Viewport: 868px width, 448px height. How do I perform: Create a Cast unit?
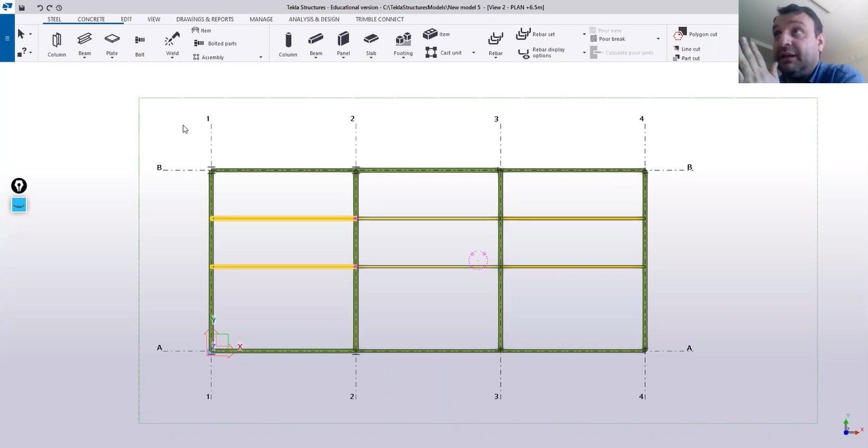(444, 53)
